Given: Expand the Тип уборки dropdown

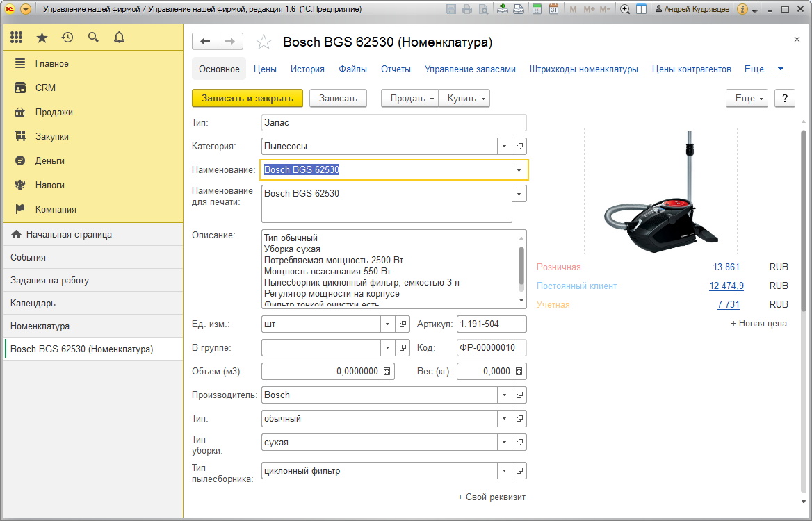Looking at the screenshot, I should pyautogui.click(x=505, y=443).
